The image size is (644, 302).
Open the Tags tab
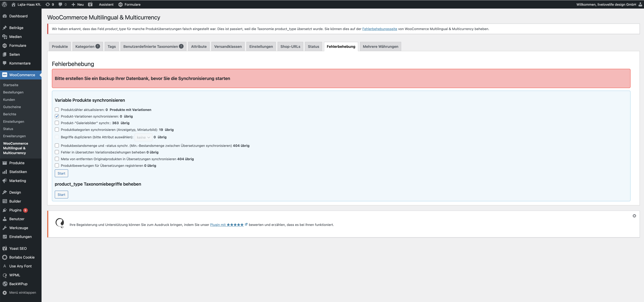[111, 46]
